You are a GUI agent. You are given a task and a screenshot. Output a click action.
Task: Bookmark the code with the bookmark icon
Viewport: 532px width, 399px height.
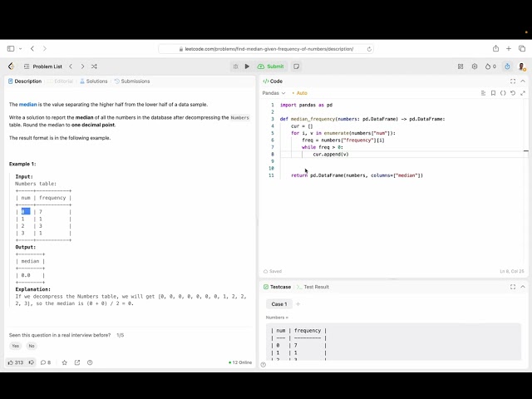tap(493, 93)
